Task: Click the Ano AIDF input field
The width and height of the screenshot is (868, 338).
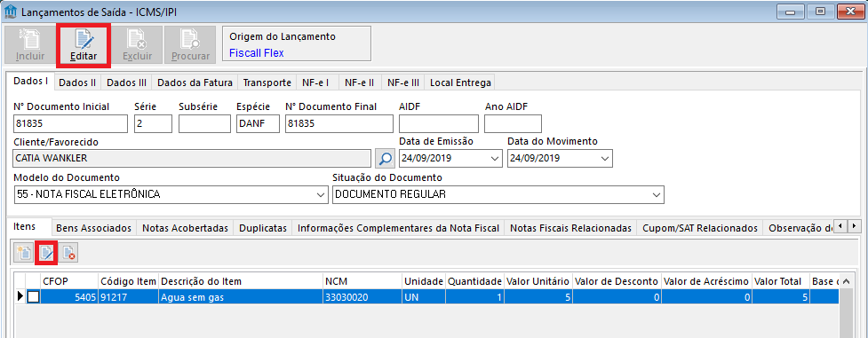Action: coord(514,124)
